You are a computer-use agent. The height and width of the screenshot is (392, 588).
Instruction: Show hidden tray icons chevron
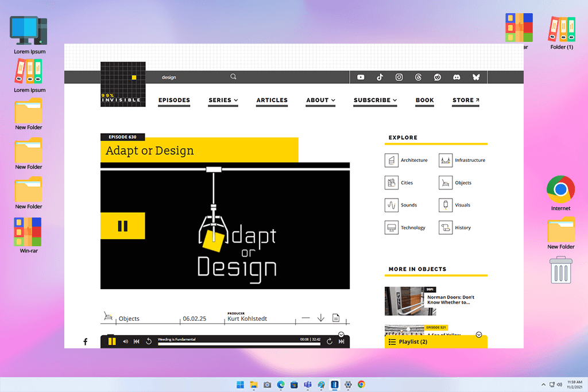tap(543, 385)
